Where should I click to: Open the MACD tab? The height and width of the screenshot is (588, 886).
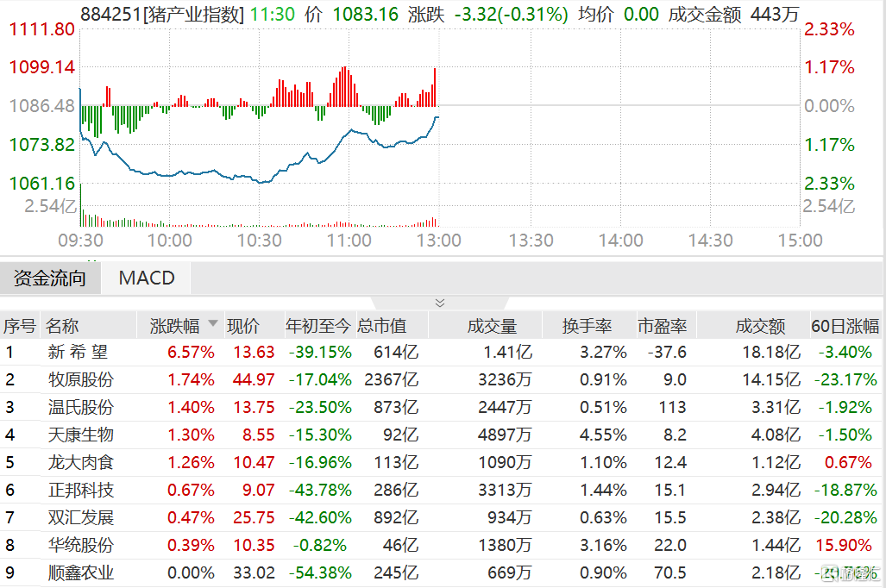pyautogui.click(x=147, y=278)
